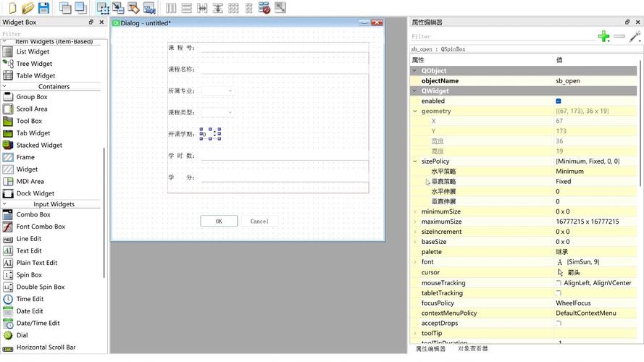Click the 课程名称 line edit field
This screenshot has height=362, width=644.
click(x=285, y=70)
